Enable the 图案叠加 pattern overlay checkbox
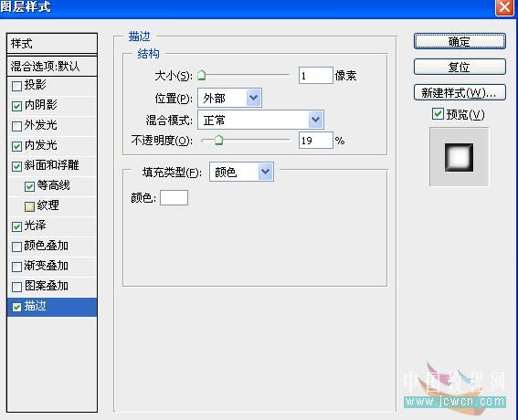This screenshot has width=518, height=420. [16, 287]
